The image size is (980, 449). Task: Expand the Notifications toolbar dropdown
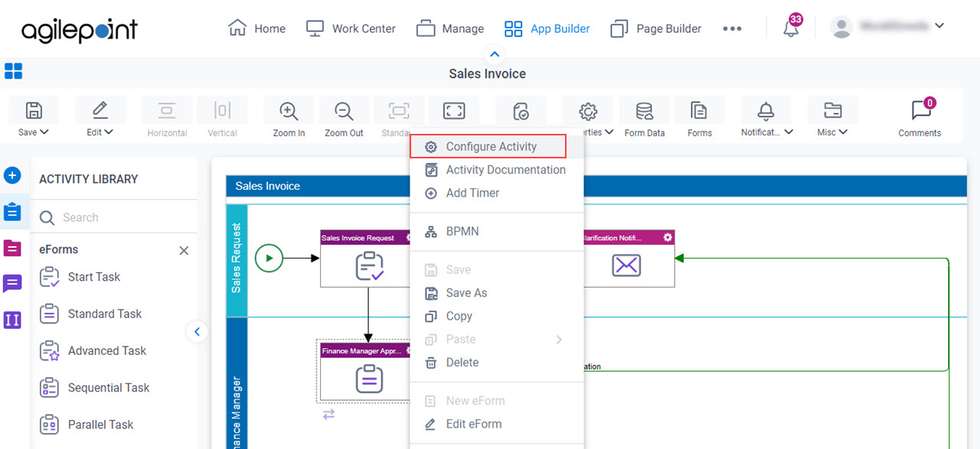766,118
